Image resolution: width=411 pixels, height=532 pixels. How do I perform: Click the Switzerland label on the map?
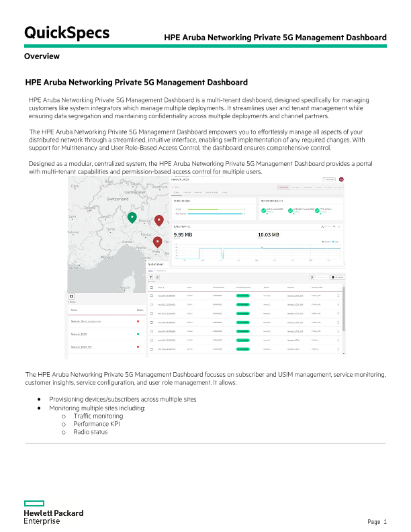(118, 199)
